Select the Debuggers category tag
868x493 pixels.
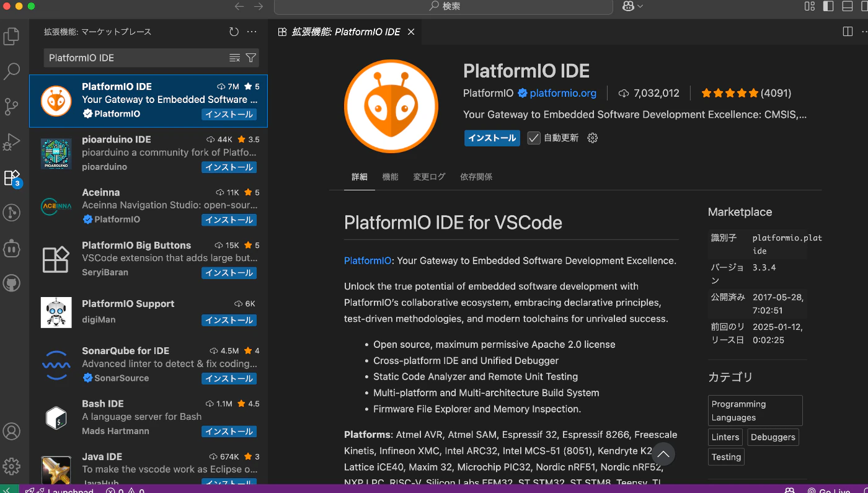click(x=773, y=437)
